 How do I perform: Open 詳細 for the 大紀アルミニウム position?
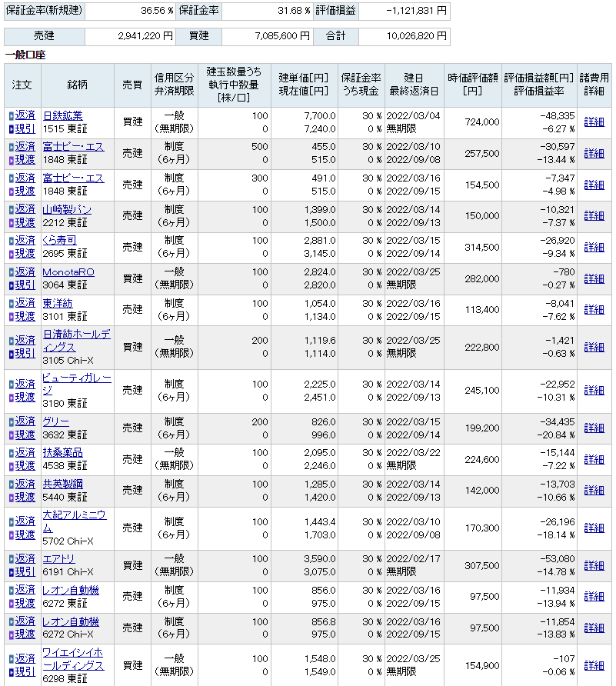click(x=594, y=528)
